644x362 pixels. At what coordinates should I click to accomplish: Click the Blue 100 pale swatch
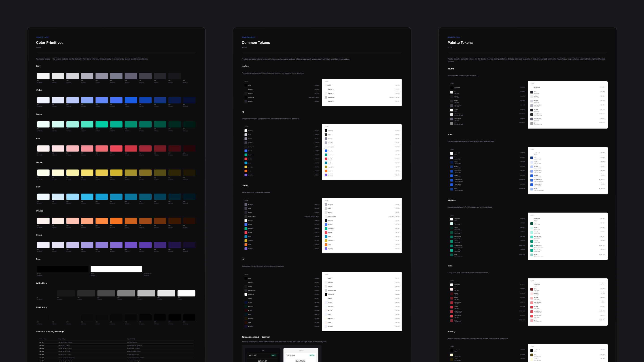tap(58, 197)
